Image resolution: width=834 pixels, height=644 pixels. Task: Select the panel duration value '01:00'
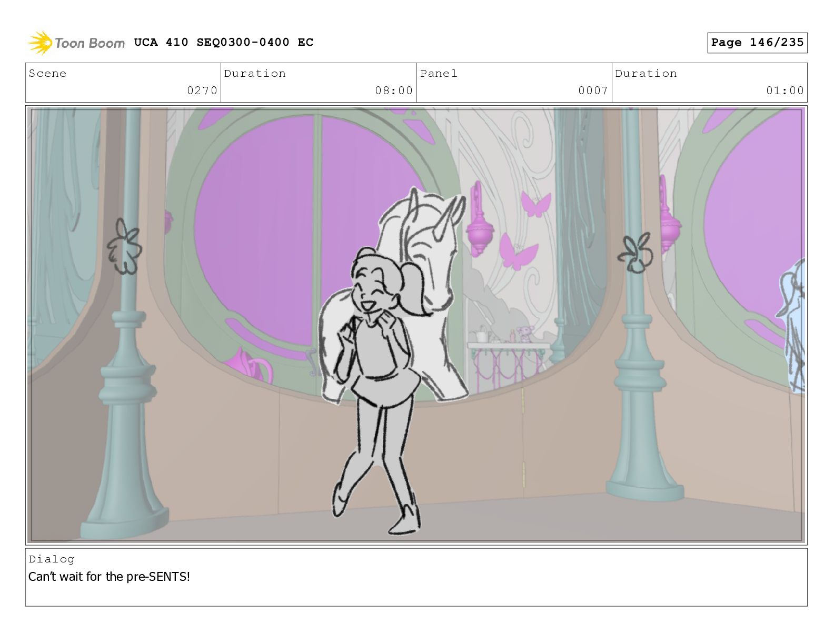pyautogui.click(x=785, y=90)
